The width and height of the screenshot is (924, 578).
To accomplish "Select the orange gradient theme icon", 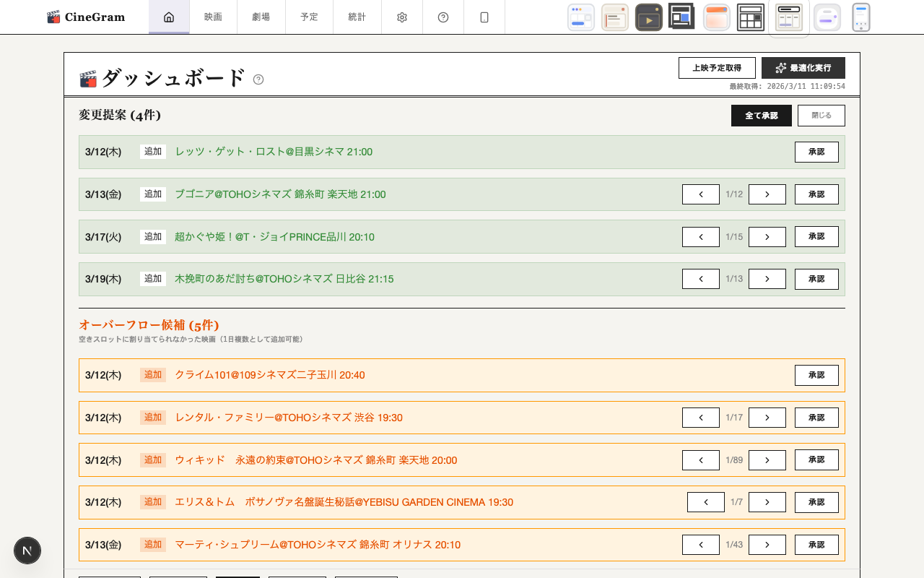I will (717, 17).
